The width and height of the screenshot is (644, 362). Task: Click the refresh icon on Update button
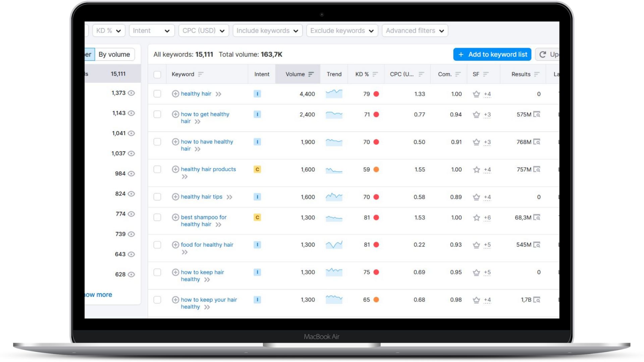(x=542, y=55)
